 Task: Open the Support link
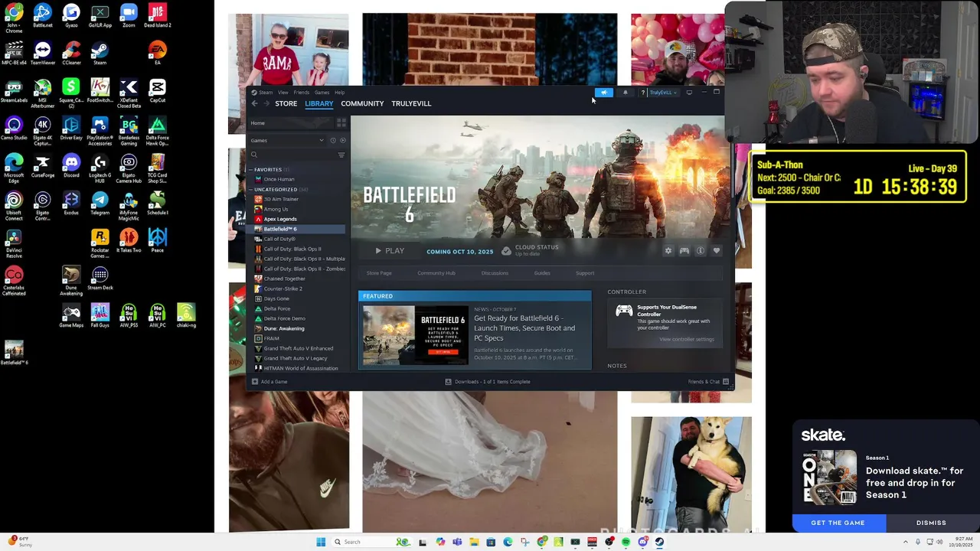(x=585, y=273)
